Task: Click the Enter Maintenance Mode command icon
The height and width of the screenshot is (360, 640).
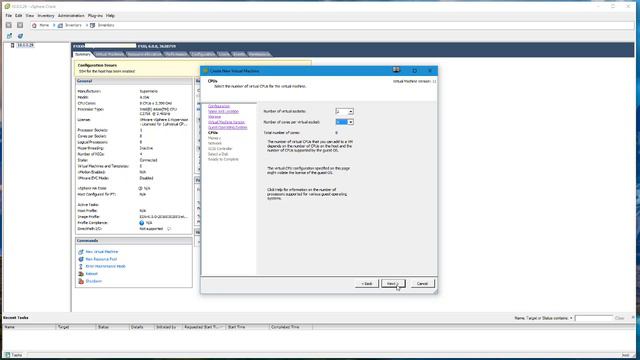Action: click(81, 266)
